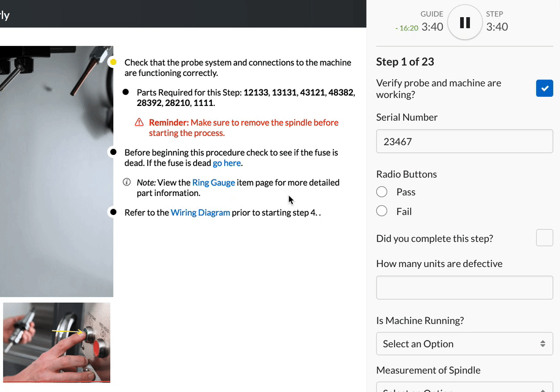The height and width of the screenshot is (392, 560).
Task: Click the bullet beside 'Before beginning this procedure'
Action: 113,152
